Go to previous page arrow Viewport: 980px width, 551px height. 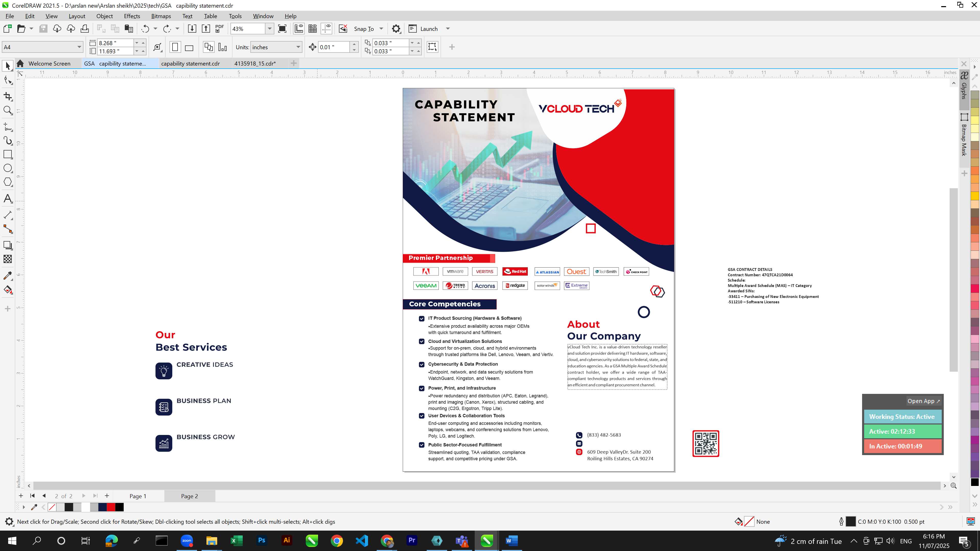[x=44, y=495]
